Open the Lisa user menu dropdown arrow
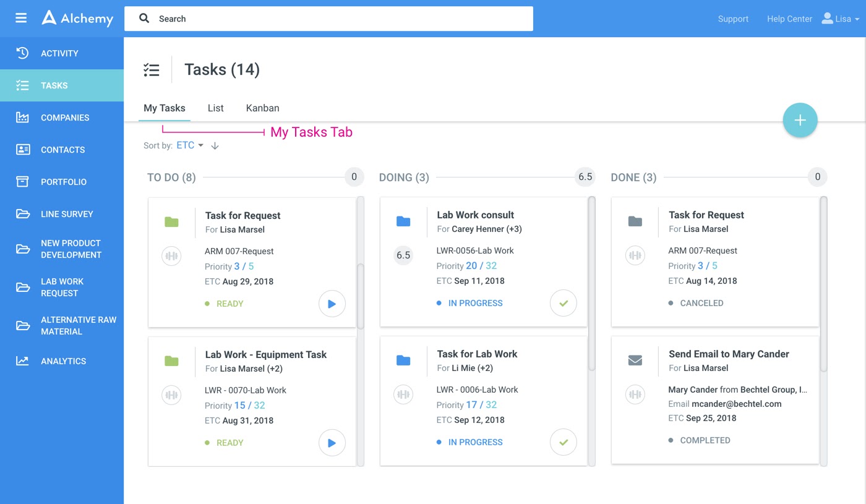 pos(857,19)
